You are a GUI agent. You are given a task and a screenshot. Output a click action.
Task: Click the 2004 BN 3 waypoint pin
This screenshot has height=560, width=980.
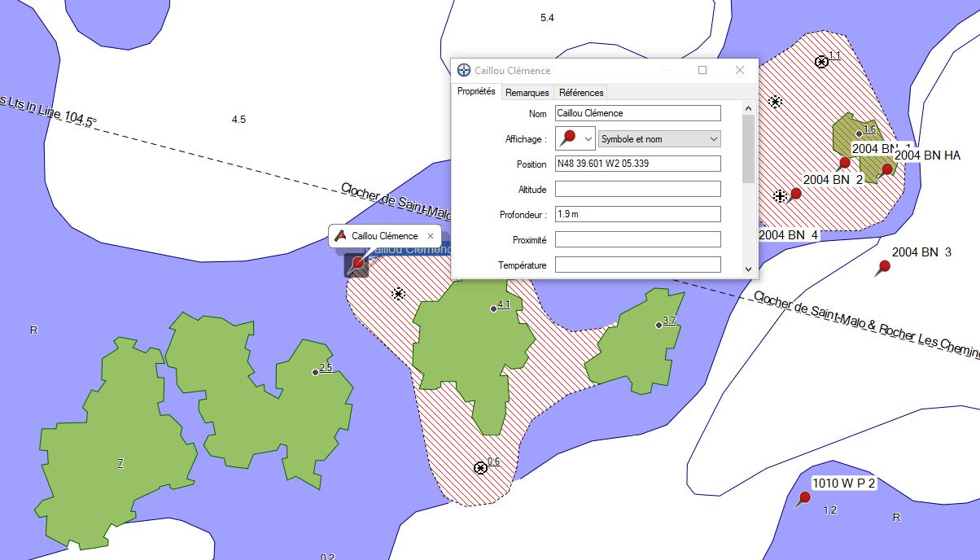[884, 267]
